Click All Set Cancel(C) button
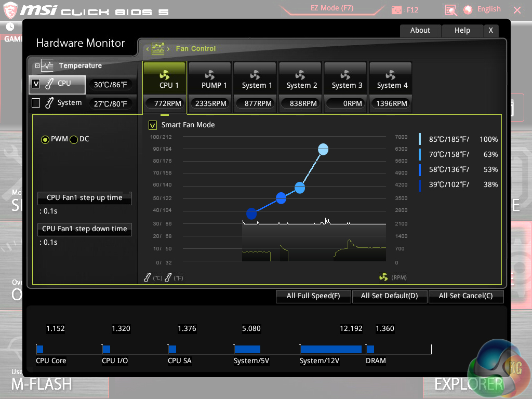 pos(466,296)
